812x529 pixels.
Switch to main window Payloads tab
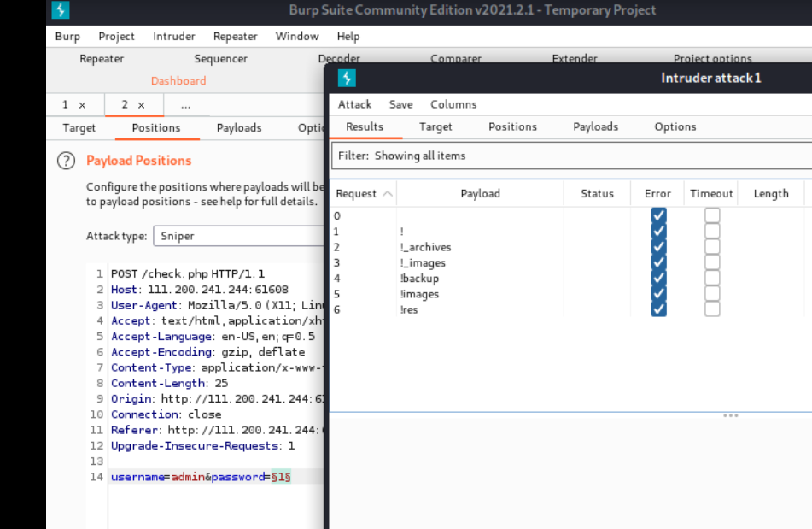pyautogui.click(x=239, y=128)
